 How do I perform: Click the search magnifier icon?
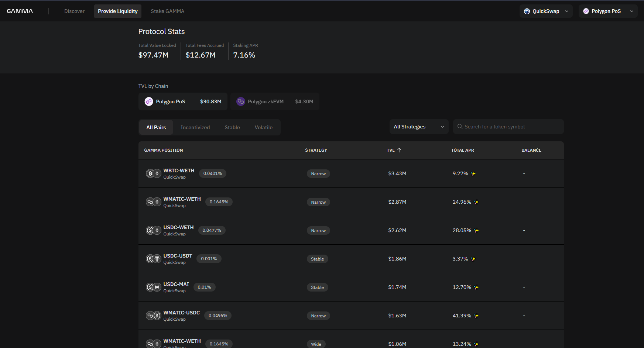[460, 127]
